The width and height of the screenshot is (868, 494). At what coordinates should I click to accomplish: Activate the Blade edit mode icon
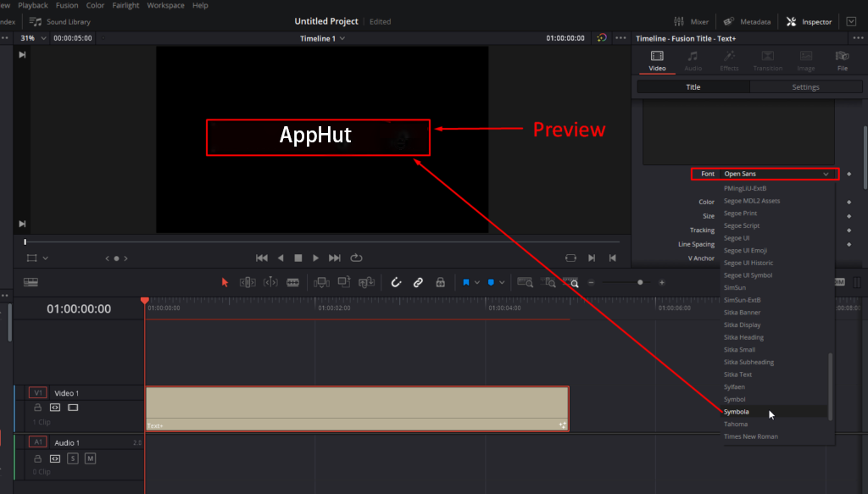point(292,282)
